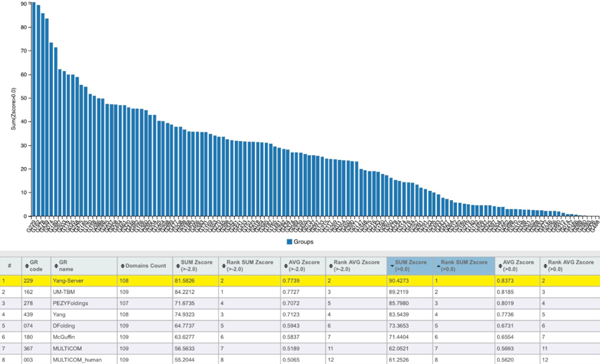The height and width of the screenshot is (364, 600).
Task: Select the MULTICOM group row
Action: coord(300,348)
